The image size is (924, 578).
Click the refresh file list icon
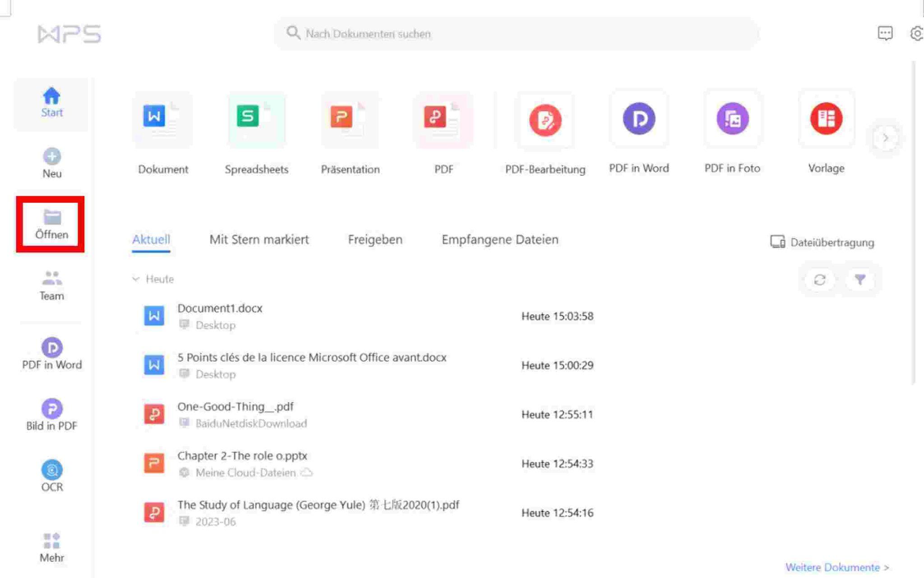tap(819, 280)
